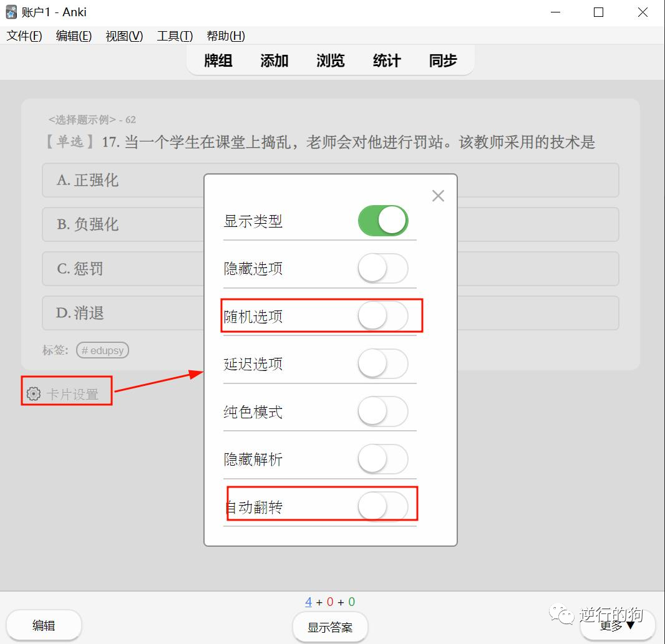Click the 显示答案 button
Screen dimensions: 665x644
click(x=330, y=627)
